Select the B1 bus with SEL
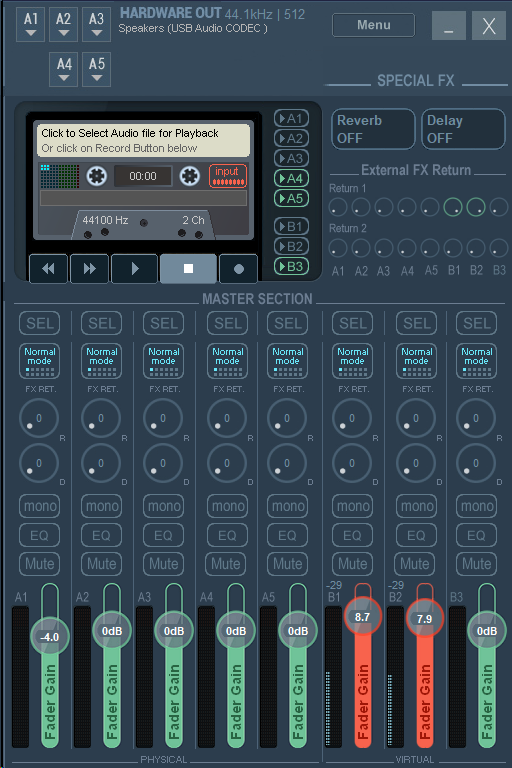This screenshot has width=512, height=768. tap(353, 323)
